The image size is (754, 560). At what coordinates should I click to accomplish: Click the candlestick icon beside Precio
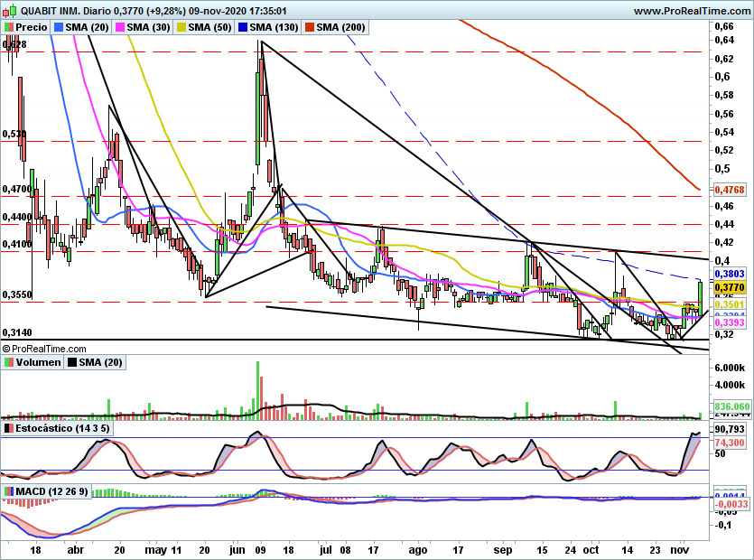pyautogui.click(x=9, y=27)
